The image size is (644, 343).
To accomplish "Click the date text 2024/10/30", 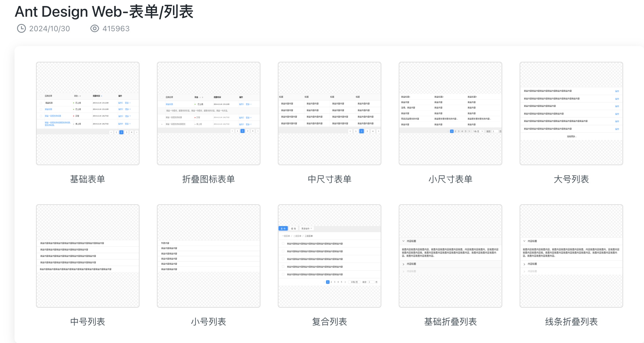I will pos(50,29).
